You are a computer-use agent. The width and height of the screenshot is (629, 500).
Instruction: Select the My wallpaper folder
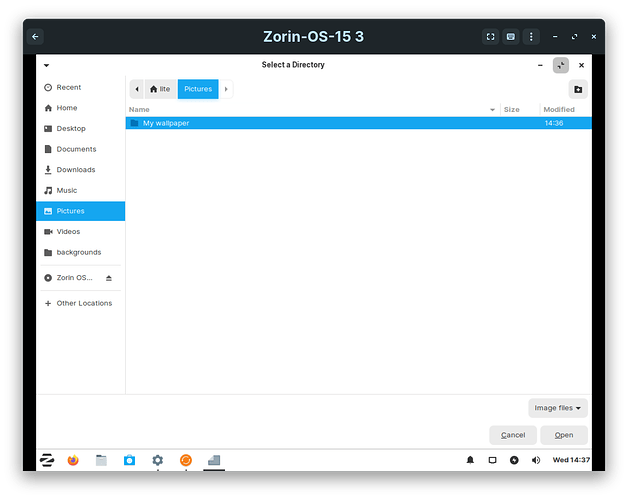click(359, 123)
